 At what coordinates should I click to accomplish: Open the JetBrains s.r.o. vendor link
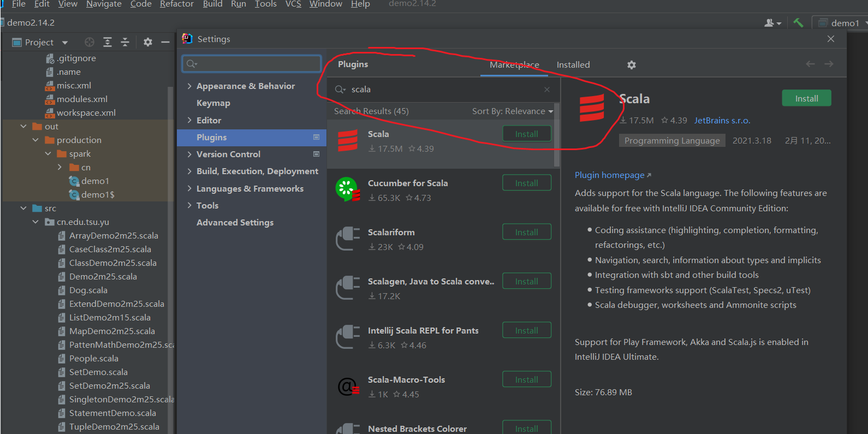[x=722, y=120]
